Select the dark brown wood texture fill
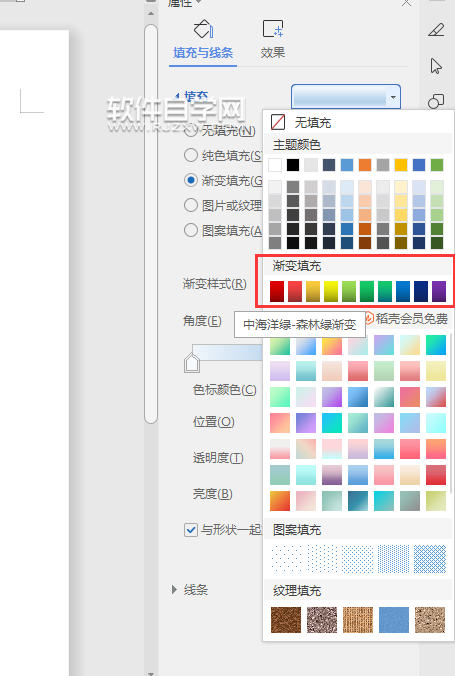Image resolution: width=455 pixels, height=676 pixels. (286, 620)
